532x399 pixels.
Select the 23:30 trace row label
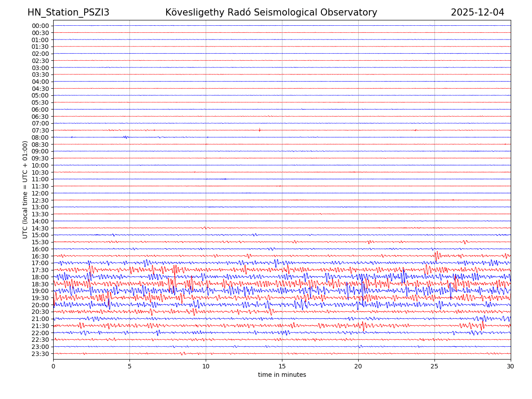[x=40, y=354]
